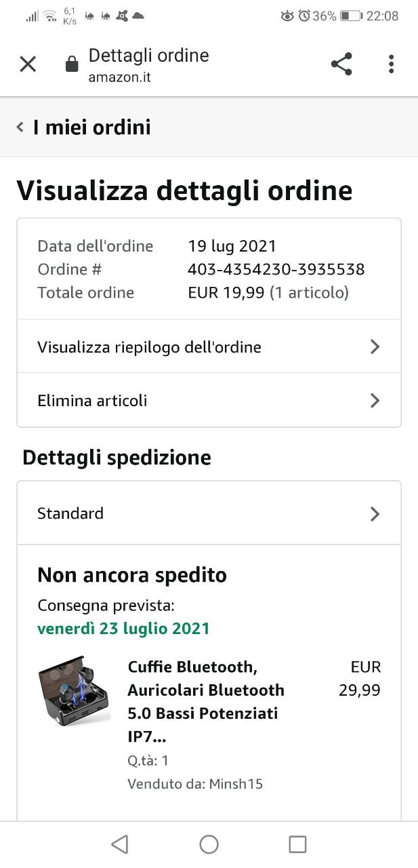The width and height of the screenshot is (418, 868).
Task: Go back to I miei ordini
Action: tap(92, 127)
